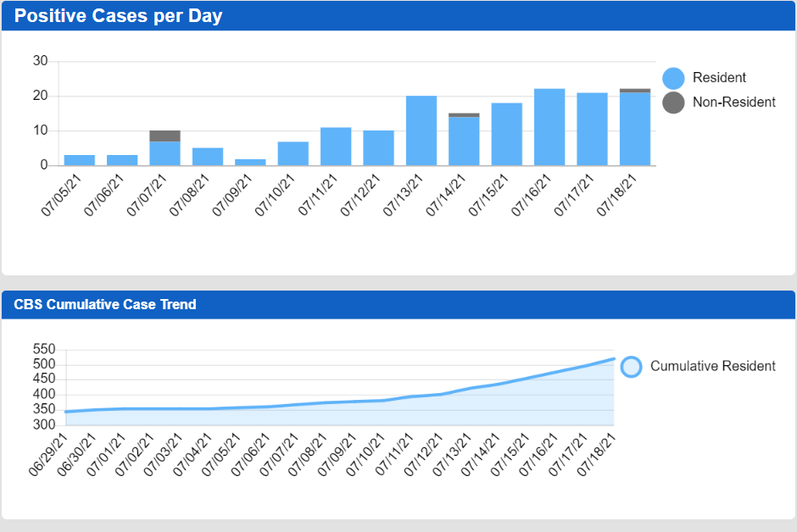Click the CBS Cumulative Case Trend header
797x532 pixels.
[105, 304]
